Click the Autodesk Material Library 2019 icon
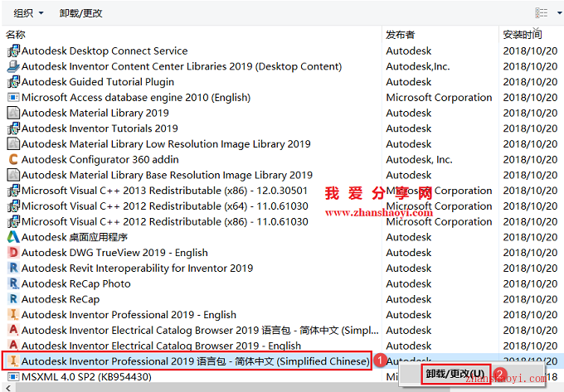 13,113
